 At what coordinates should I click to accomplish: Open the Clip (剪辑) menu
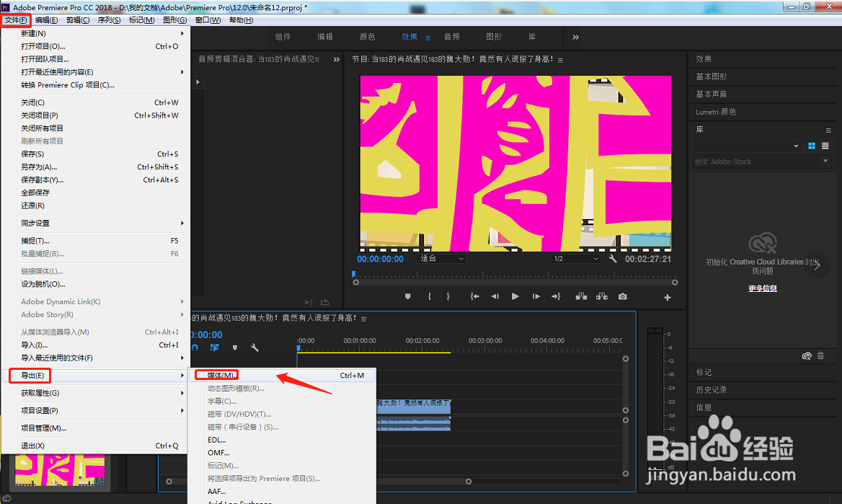click(78, 20)
